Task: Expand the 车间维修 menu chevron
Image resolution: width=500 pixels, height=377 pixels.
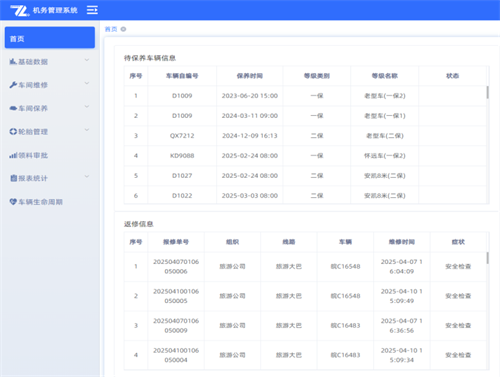Action: coord(87,83)
